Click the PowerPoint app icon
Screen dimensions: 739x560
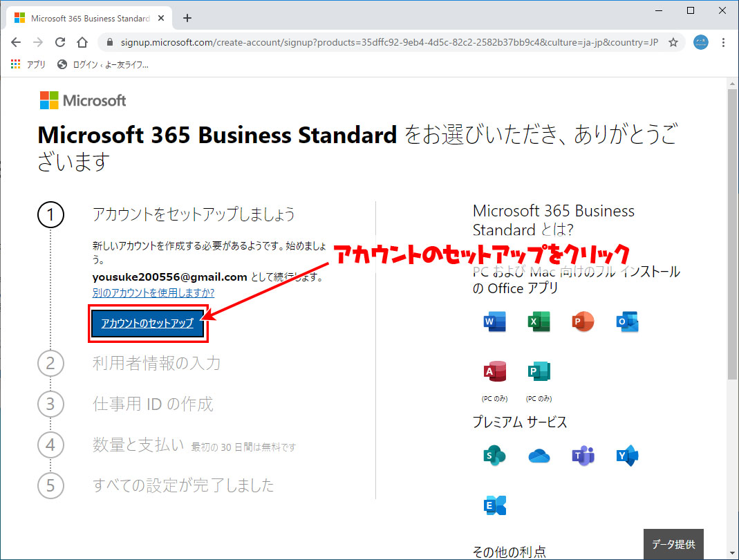pyautogui.click(x=583, y=322)
